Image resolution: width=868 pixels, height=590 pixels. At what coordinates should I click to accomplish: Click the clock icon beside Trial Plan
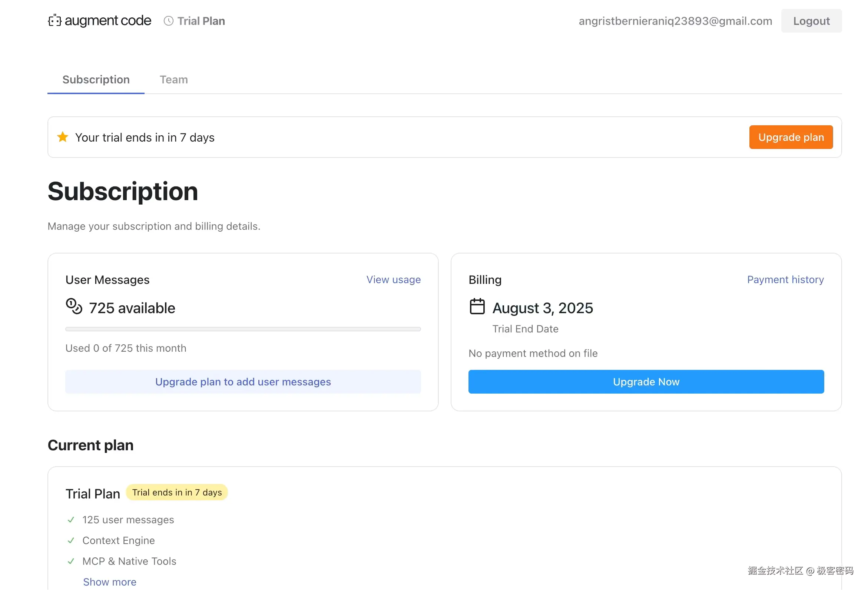168,21
